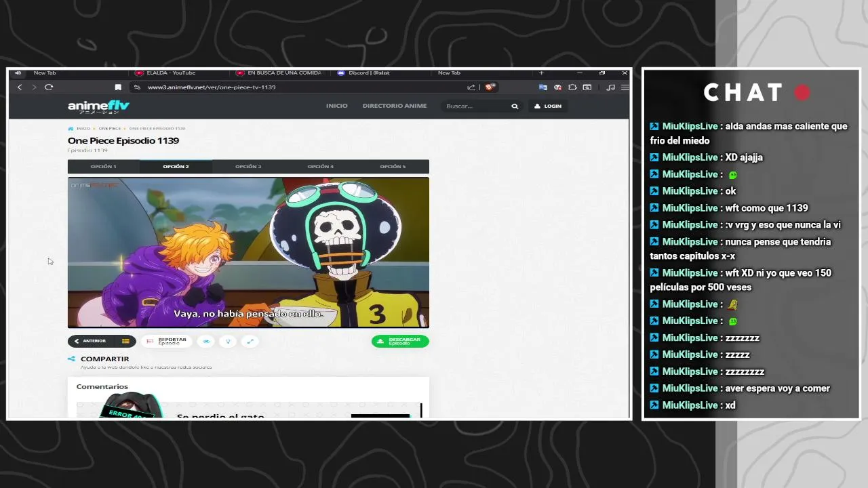Click chat message 'XD ajajja'
This screenshot has width=868, height=488.
(x=744, y=157)
